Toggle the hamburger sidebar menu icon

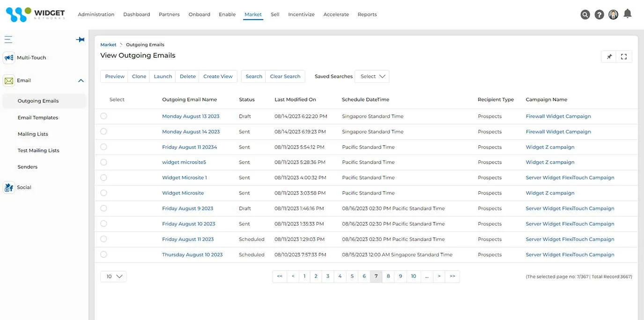(x=8, y=40)
